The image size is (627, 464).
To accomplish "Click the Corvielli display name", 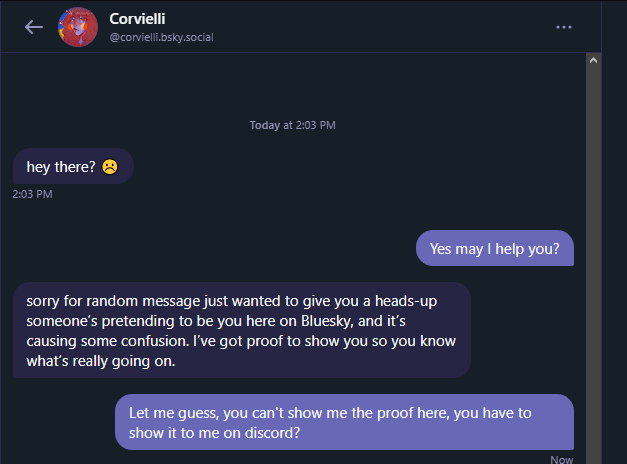I will click(x=138, y=19).
